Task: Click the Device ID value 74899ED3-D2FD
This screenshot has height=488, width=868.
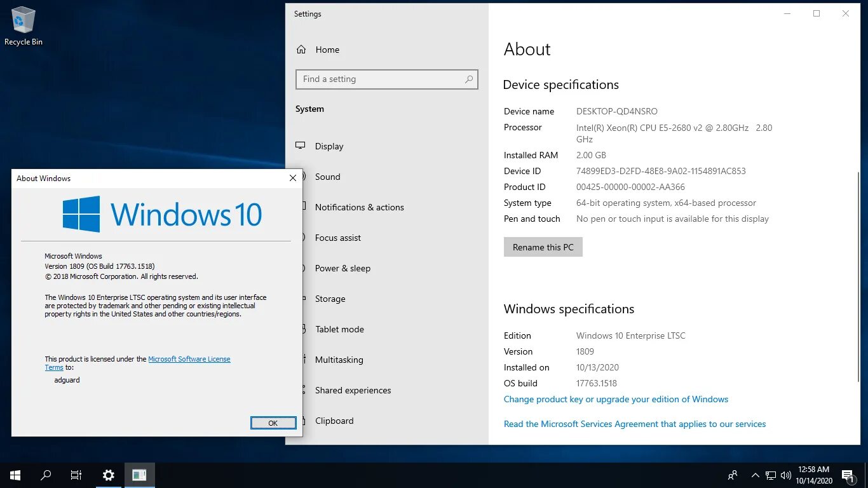Action: coord(661,171)
